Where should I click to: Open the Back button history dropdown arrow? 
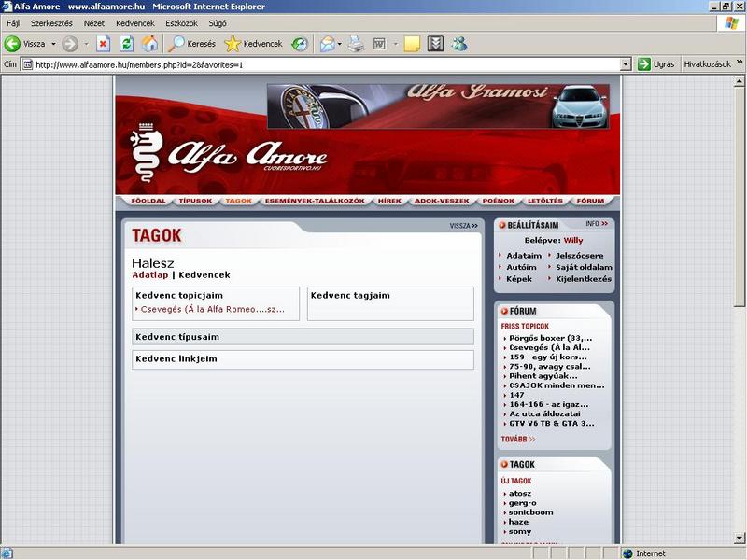[53, 44]
